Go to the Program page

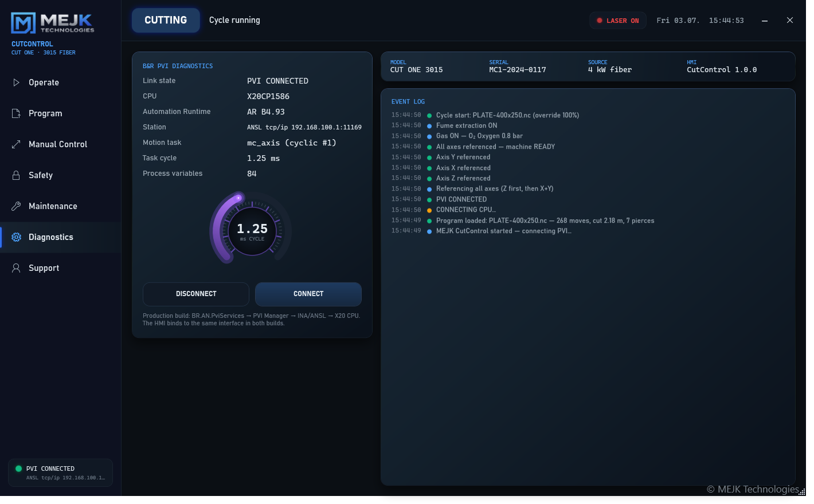(61, 113)
